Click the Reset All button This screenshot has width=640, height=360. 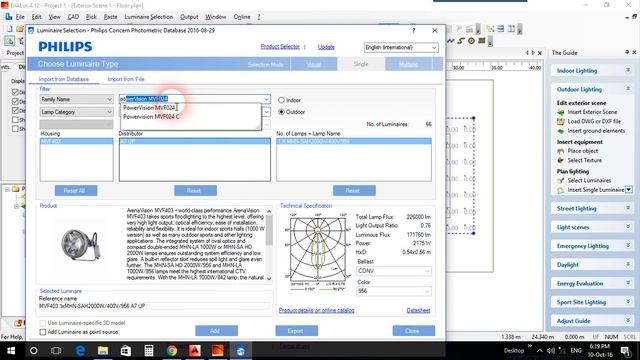click(x=76, y=191)
